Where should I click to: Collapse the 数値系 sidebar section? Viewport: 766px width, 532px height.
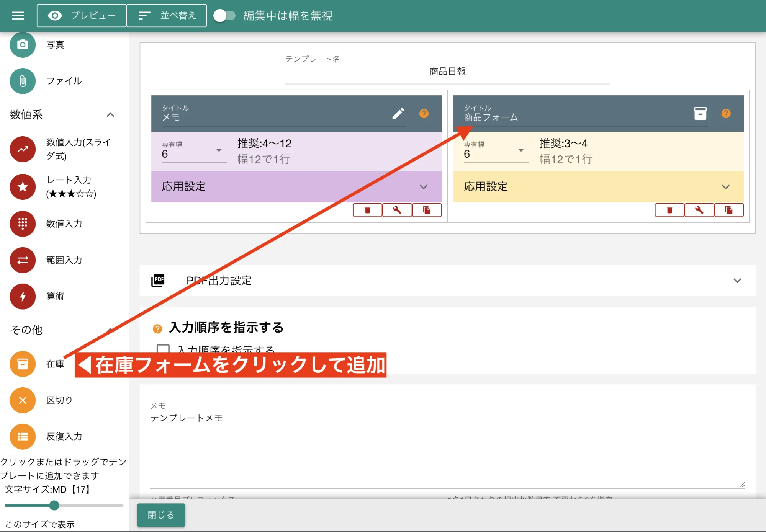(x=111, y=115)
